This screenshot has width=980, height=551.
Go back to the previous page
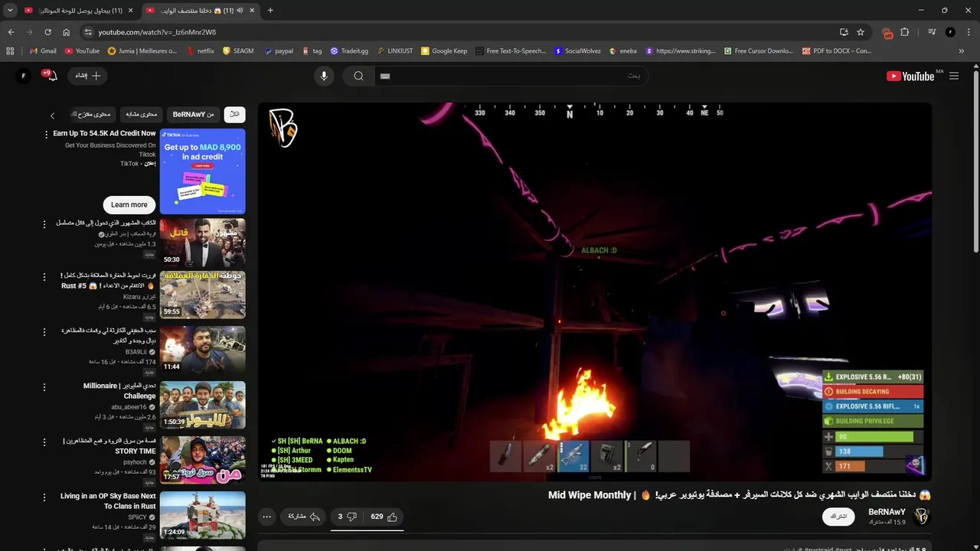pos(11,32)
